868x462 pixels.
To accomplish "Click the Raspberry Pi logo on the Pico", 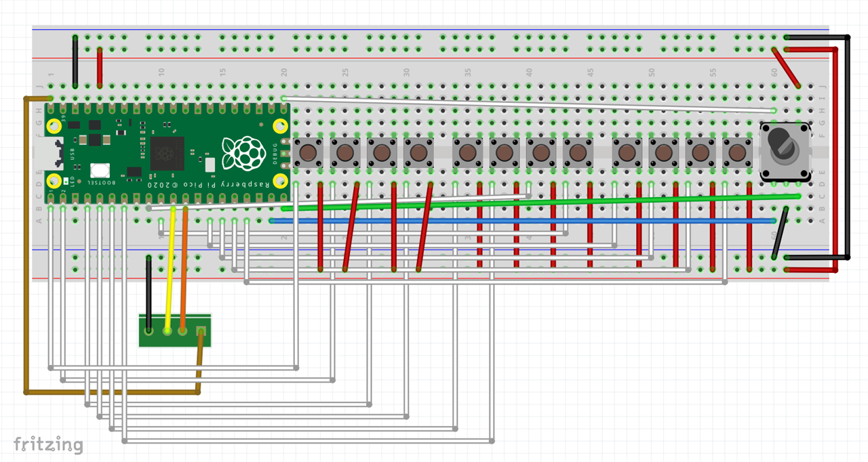I will point(242,153).
